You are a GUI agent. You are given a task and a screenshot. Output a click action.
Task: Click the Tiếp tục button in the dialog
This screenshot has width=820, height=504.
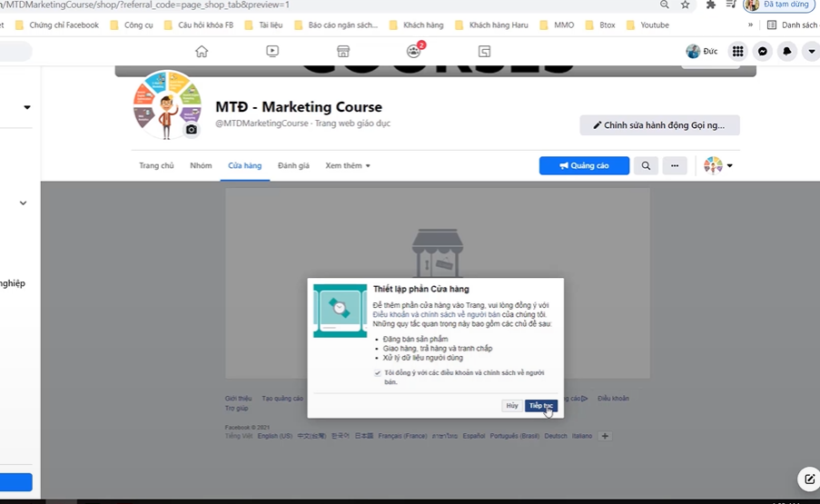[540, 406]
